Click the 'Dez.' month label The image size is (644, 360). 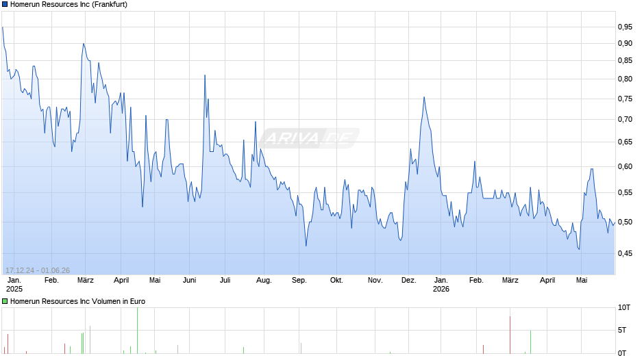coord(408,281)
